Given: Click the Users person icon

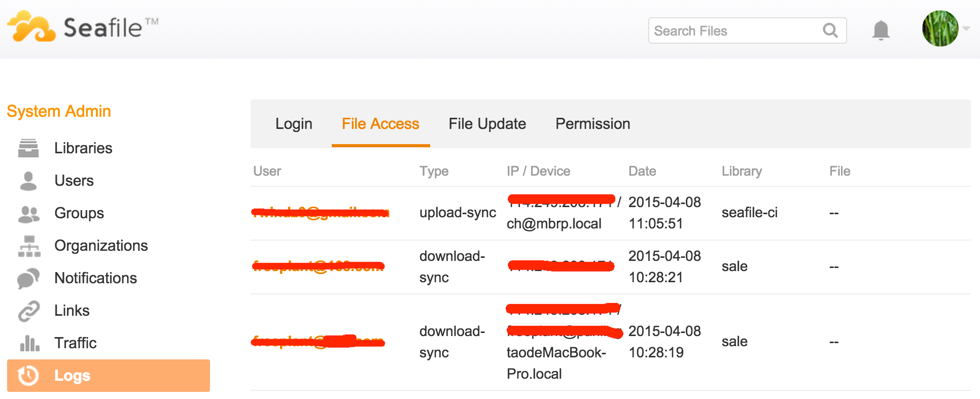Looking at the screenshot, I should [x=28, y=181].
